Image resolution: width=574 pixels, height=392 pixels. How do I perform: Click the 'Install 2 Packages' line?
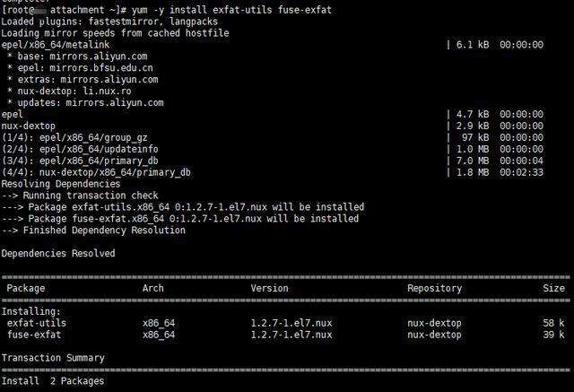pos(53,381)
